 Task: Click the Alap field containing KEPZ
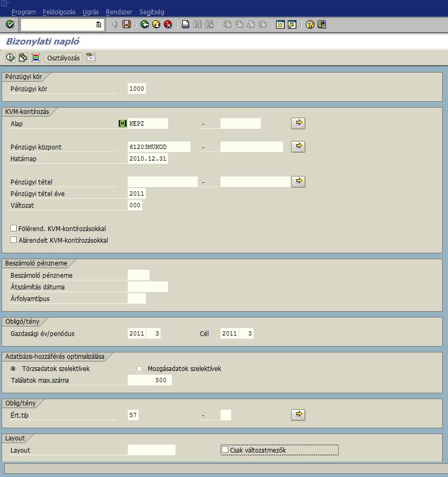(148, 123)
